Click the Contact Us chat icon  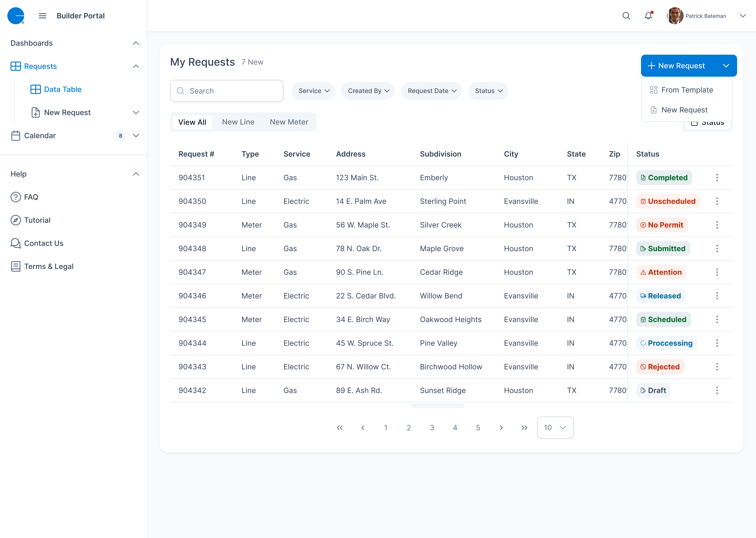[16, 243]
